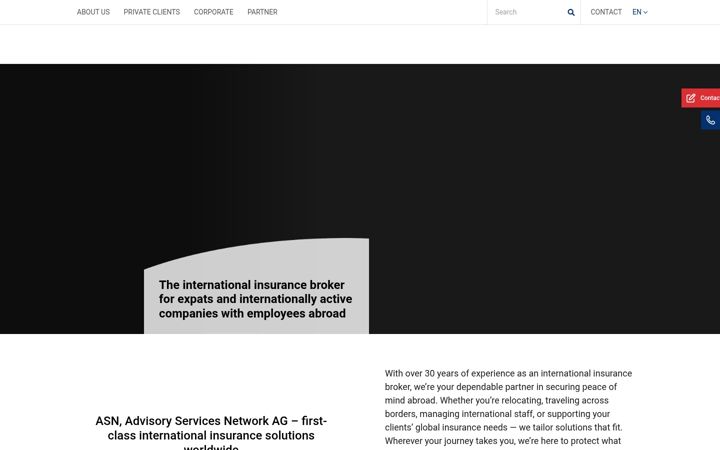Click the red Contact side button
Screen dimensions: 720x450
[x=701, y=98]
